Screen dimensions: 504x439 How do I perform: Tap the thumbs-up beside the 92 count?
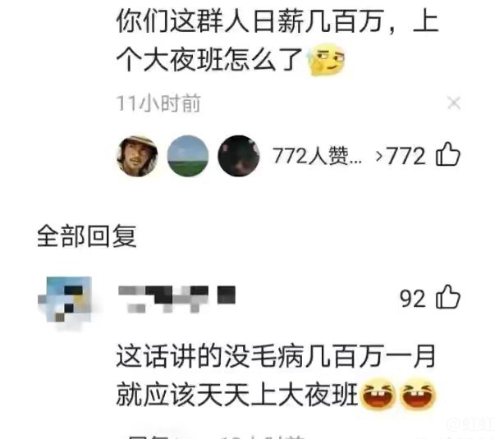[448, 297]
